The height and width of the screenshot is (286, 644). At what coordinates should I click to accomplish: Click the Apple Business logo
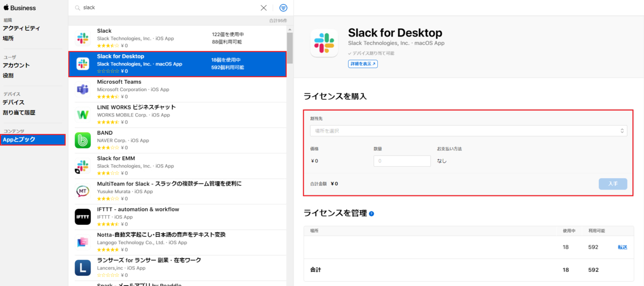click(19, 8)
